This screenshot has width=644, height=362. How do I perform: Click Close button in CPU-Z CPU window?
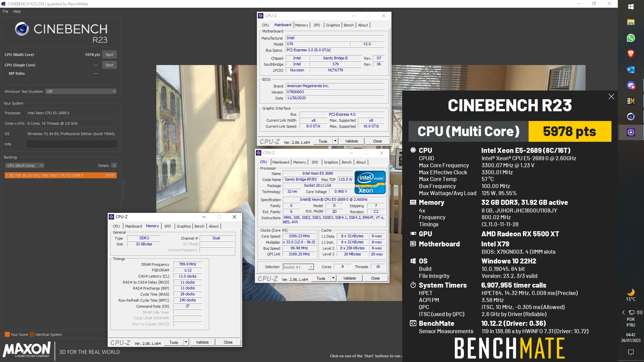[x=375, y=278]
